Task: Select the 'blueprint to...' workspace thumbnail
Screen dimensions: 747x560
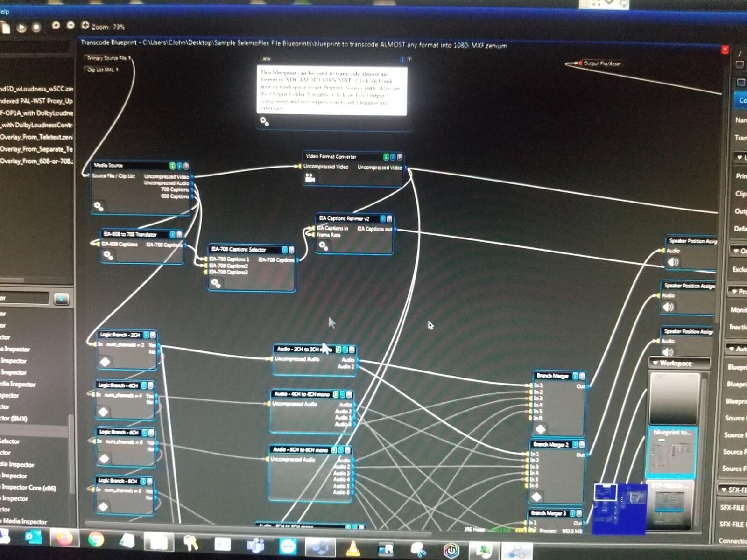Action: coord(670,451)
